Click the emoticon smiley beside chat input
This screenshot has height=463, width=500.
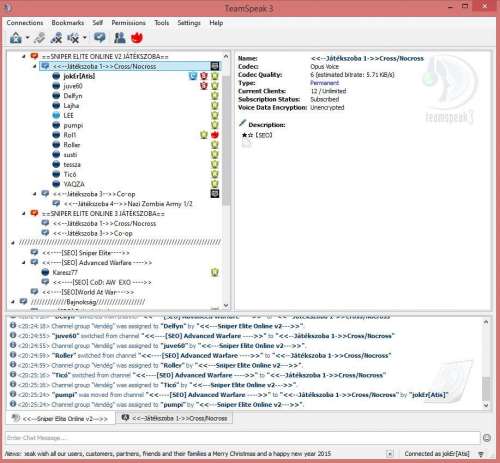487,438
